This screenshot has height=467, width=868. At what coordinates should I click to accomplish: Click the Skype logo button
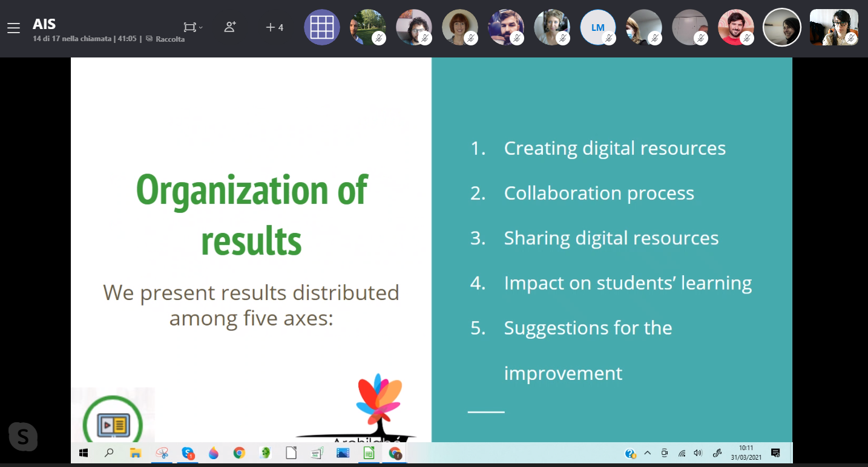(x=23, y=436)
